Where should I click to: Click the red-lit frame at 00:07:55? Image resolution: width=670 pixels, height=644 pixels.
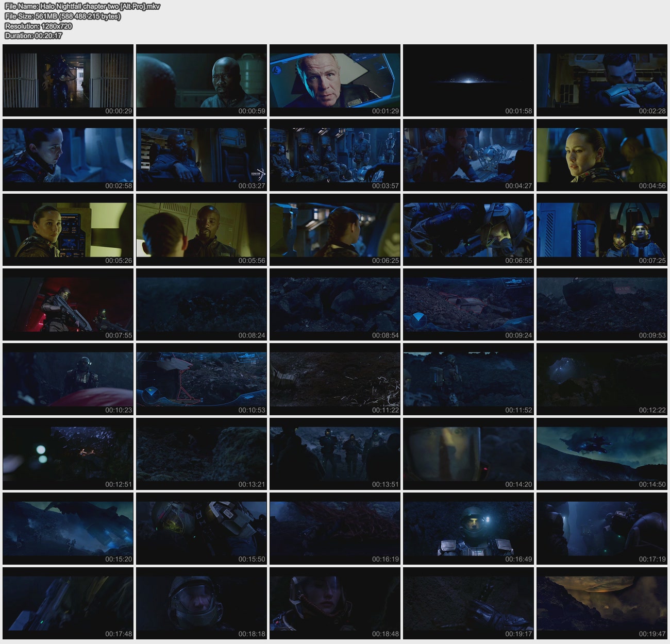point(68,304)
